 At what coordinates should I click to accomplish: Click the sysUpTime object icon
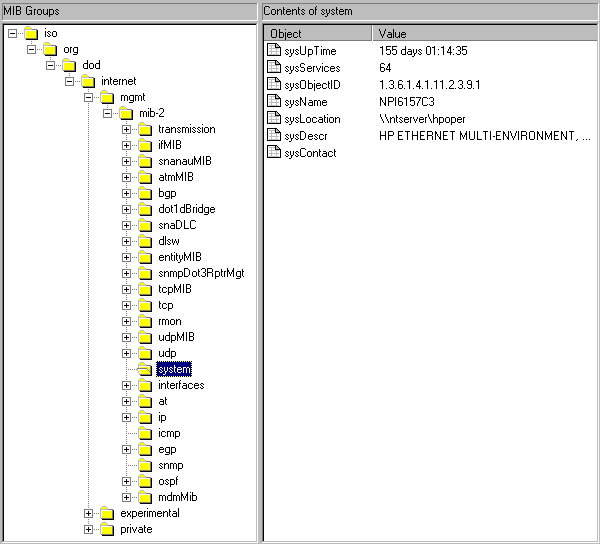tap(274, 50)
